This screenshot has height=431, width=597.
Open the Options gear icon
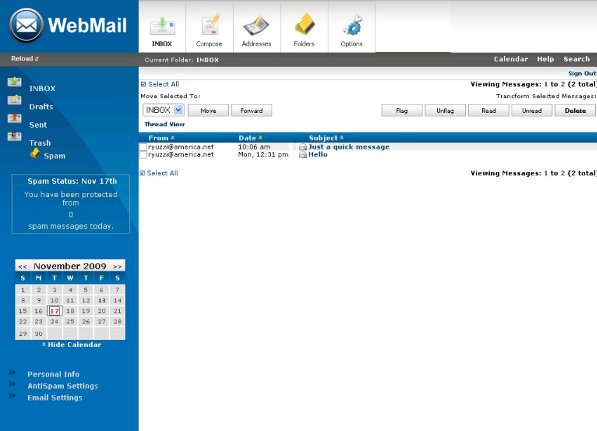352,26
